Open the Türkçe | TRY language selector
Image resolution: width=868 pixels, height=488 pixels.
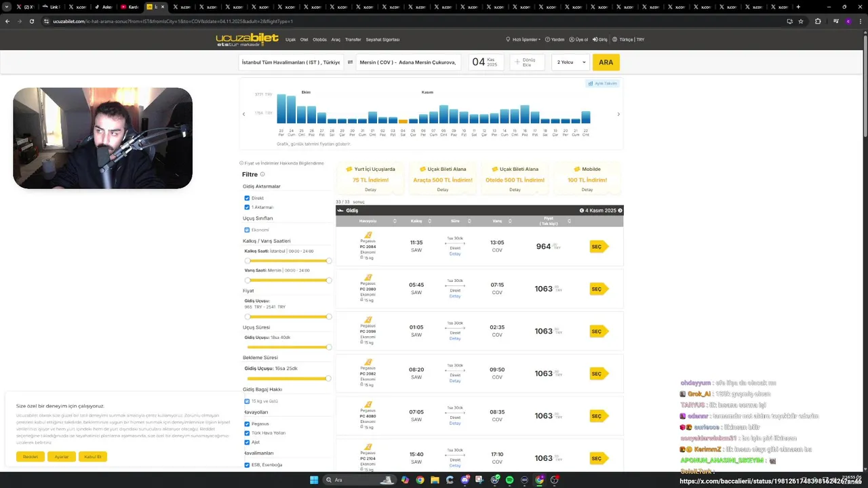click(628, 39)
